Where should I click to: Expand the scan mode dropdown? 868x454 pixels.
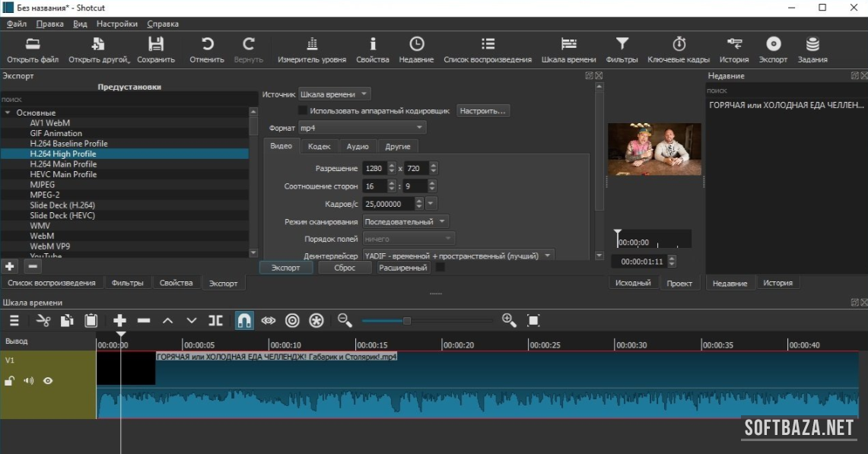pyautogui.click(x=406, y=221)
